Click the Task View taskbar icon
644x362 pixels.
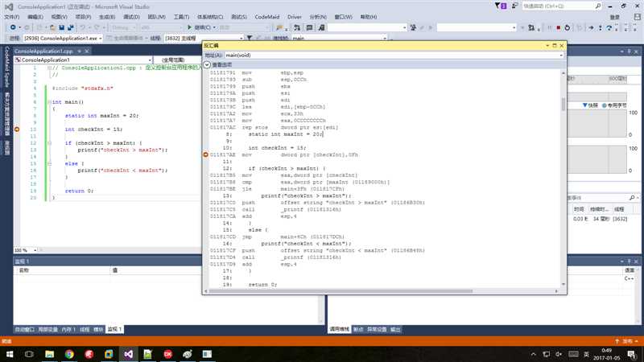coord(29,354)
